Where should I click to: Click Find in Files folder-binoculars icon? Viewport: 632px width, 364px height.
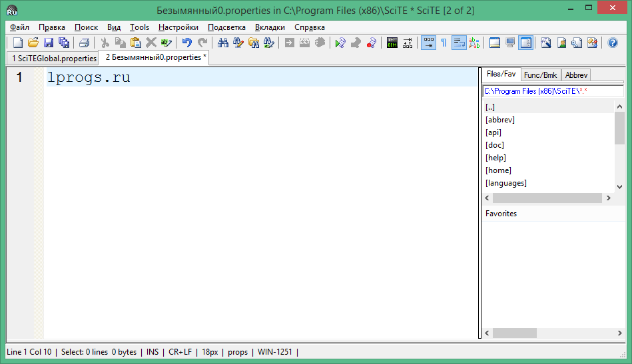pyautogui.click(x=254, y=43)
